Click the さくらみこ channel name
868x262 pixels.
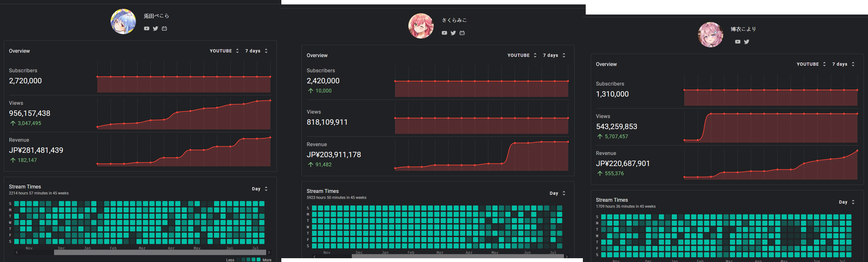click(454, 20)
